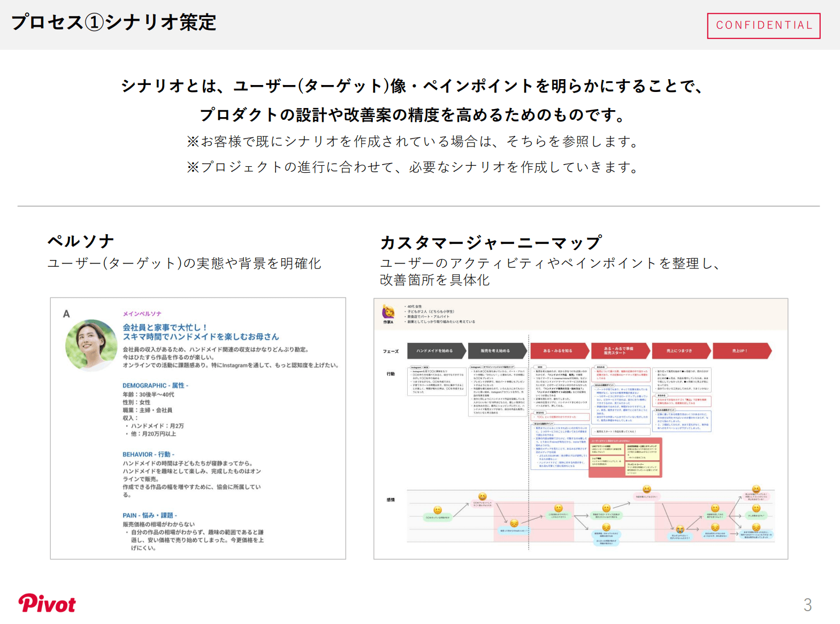Click the text 販売価格の相場がわからない
Viewport: 840px width, 624px height.
(158, 525)
